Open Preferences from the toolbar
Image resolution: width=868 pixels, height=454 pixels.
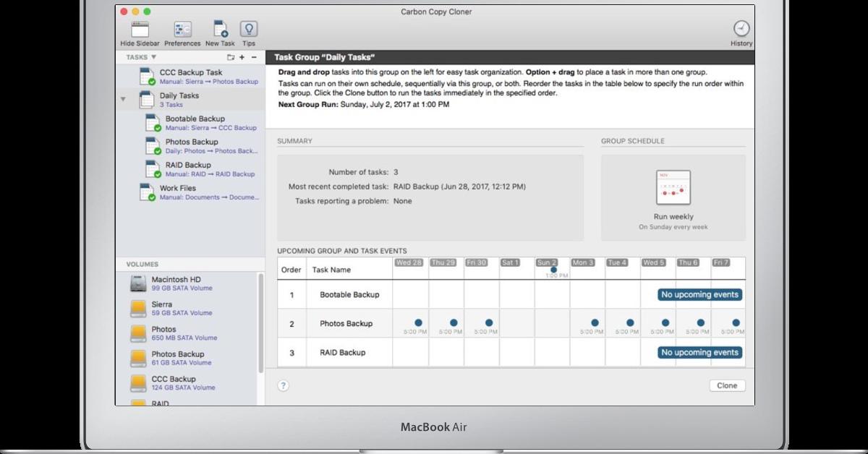[x=182, y=30]
